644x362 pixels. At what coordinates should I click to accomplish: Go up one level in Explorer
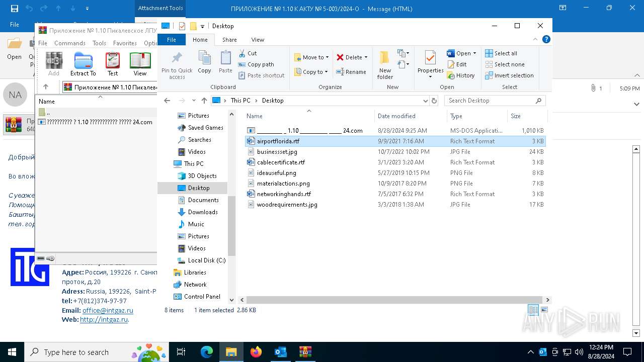[204, 101]
